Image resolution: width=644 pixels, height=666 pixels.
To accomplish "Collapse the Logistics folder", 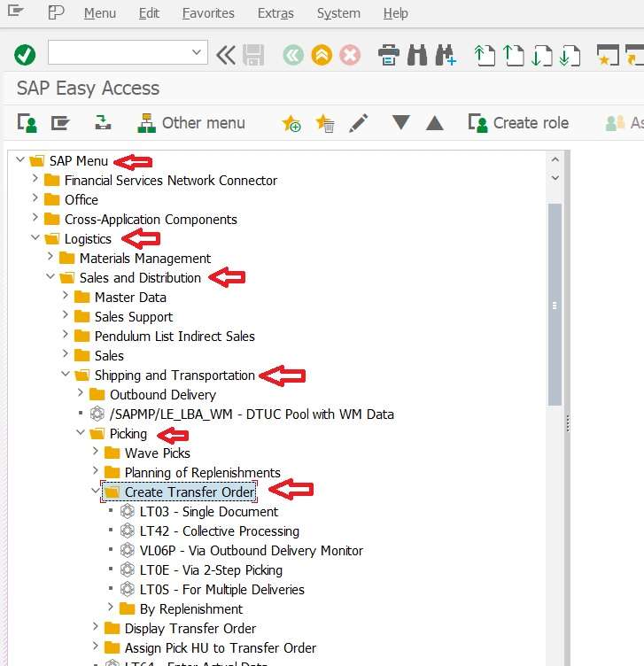I will (35, 237).
